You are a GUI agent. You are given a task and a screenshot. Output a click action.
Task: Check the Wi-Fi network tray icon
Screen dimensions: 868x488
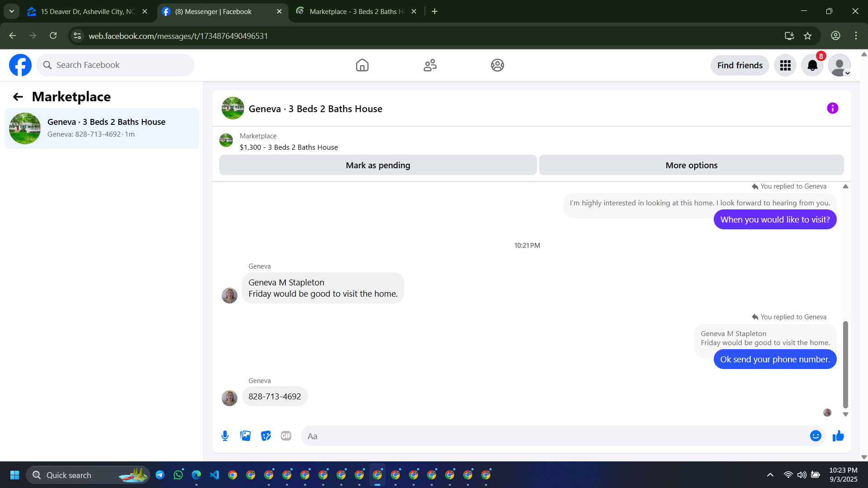pos(788,475)
